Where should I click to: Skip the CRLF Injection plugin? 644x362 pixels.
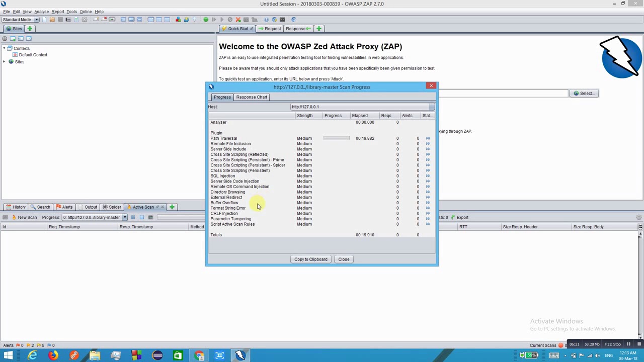[428, 214]
